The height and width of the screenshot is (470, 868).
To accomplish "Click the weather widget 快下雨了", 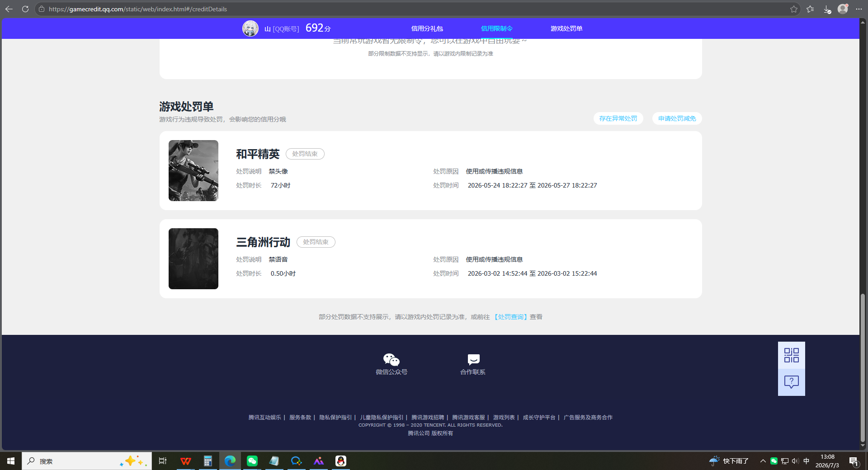I will tap(729, 461).
